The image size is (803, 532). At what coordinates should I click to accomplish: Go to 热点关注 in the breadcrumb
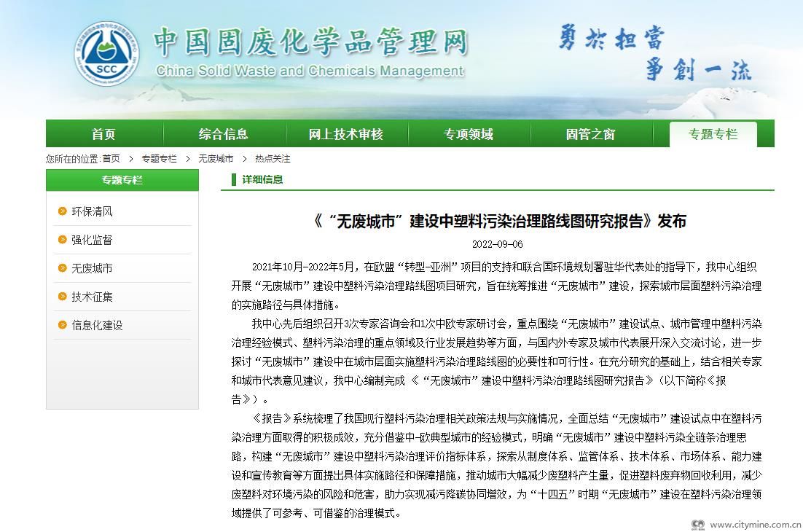273,159
